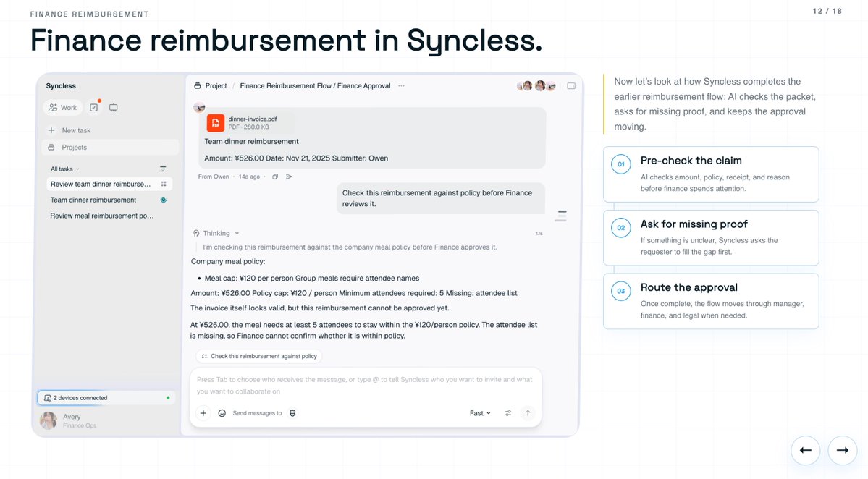The image size is (868, 479).
Task: Open the checklist icon beside Work
Action: (94, 107)
